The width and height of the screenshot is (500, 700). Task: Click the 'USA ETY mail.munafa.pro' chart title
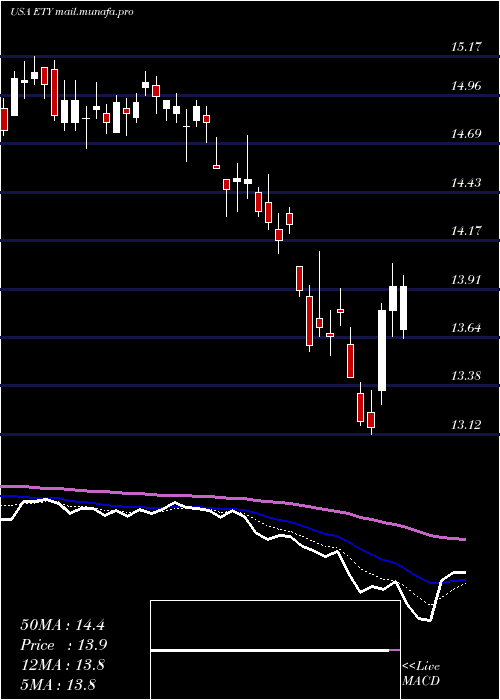click(71, 12)
